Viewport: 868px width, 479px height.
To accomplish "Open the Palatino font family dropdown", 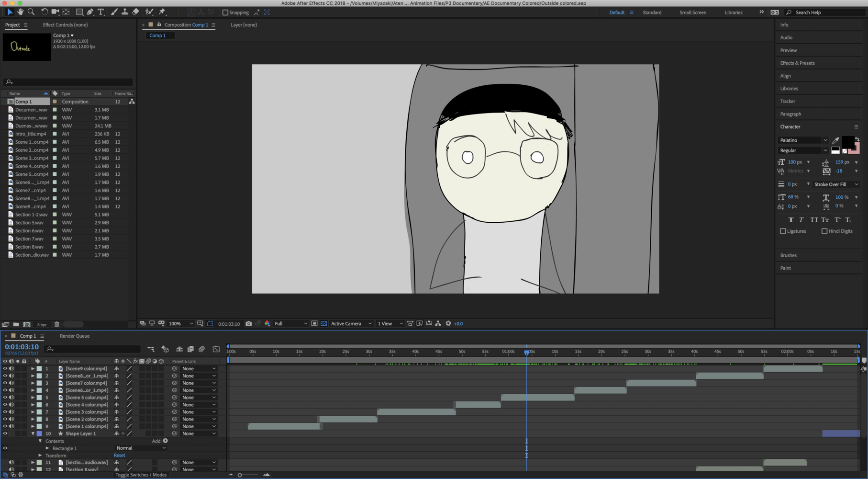I will pyautogui.click(x=803, y=140).
